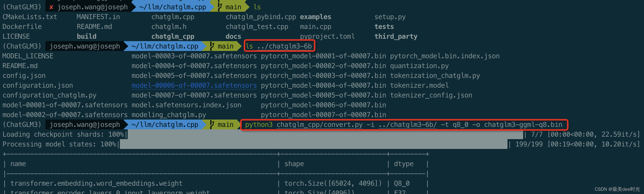Click the tests directory
Screen dimensions: 644x194
pos(384,26)
